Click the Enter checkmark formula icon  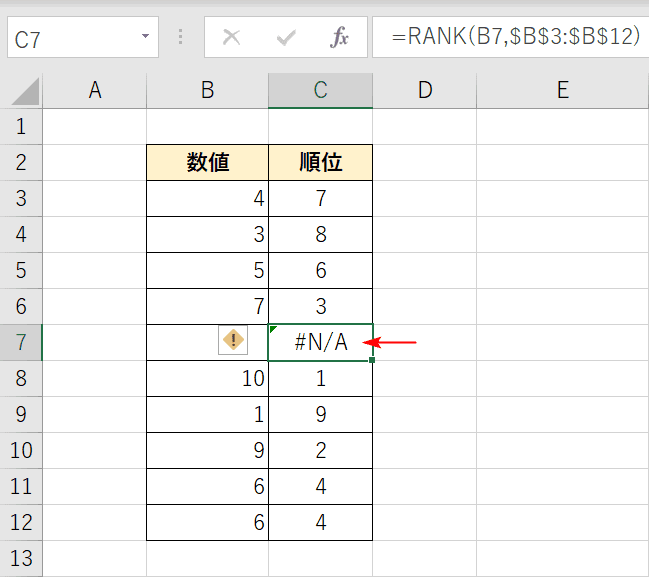[x=286, y=37]
